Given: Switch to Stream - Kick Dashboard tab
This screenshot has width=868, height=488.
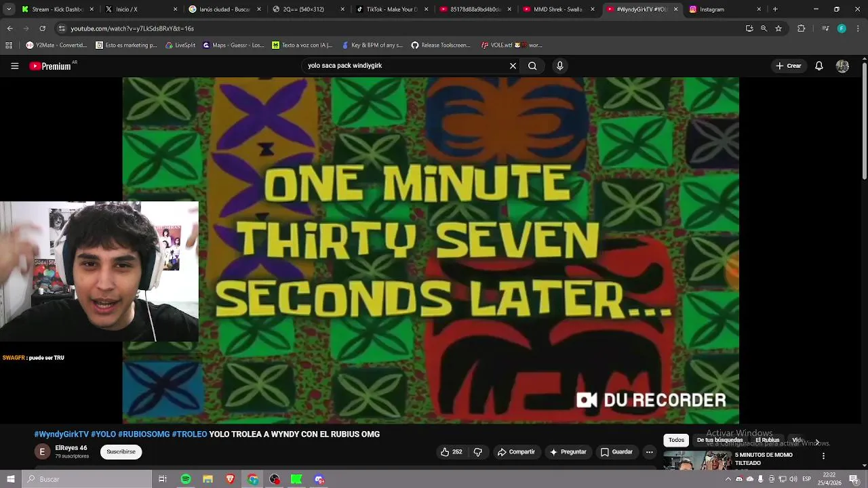Looking at the screenshot, I should pyautogui.click(x=53, y=9).
